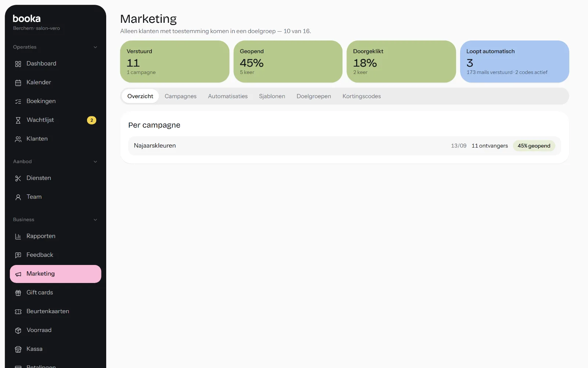The height and width of the screenshot is (368, 588).
Task: Click the Boekingen checklist icon
Action: [x=18, y=102]
